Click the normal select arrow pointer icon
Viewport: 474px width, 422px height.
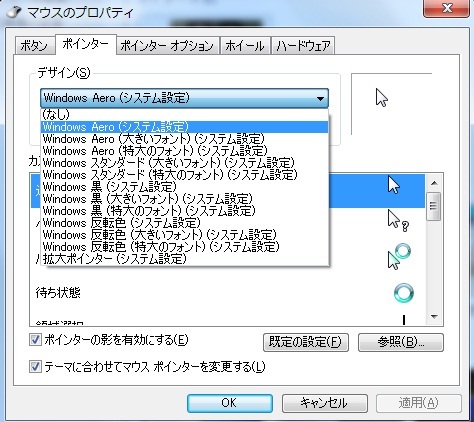pyautogui.click(x=394, y=185)
